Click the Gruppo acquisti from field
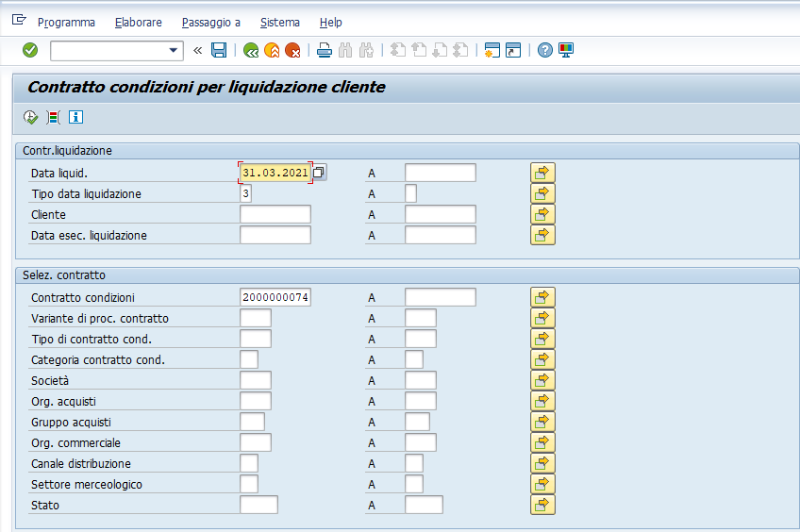800x532 pixels. [x=252, y=422]
